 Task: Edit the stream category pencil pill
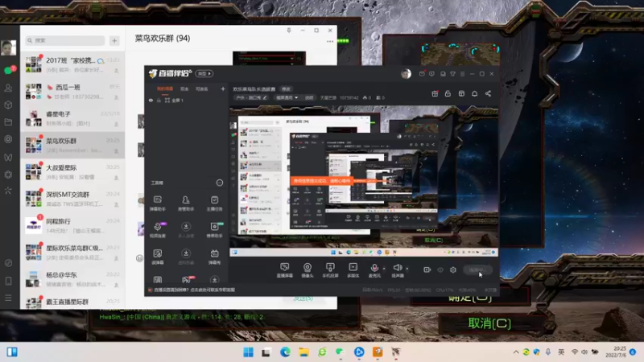251,97
